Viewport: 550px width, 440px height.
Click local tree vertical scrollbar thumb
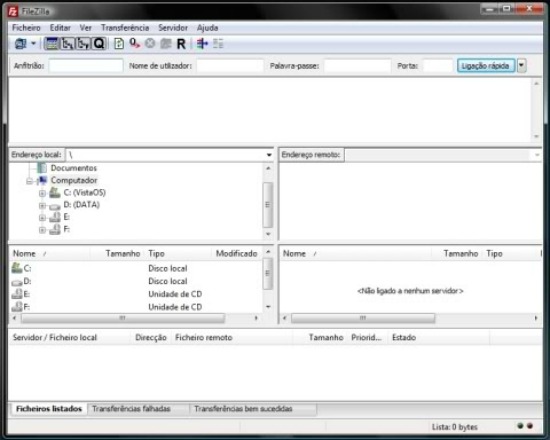click(x=268, y=205)
